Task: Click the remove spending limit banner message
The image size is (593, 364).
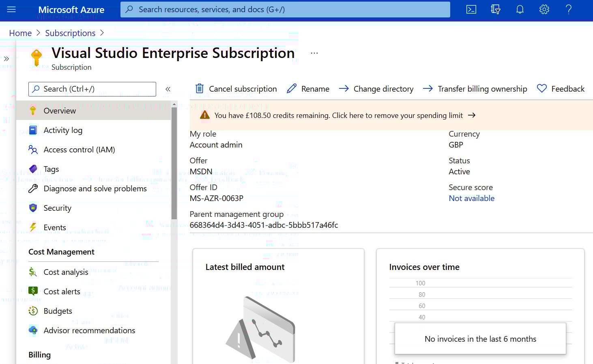Action: pos(339,115)
